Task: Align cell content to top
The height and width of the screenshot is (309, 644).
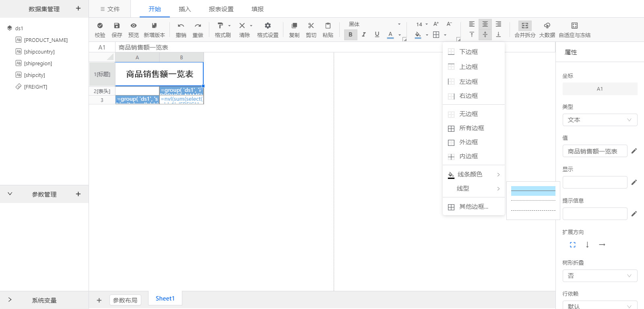Action: click(472, 35)
